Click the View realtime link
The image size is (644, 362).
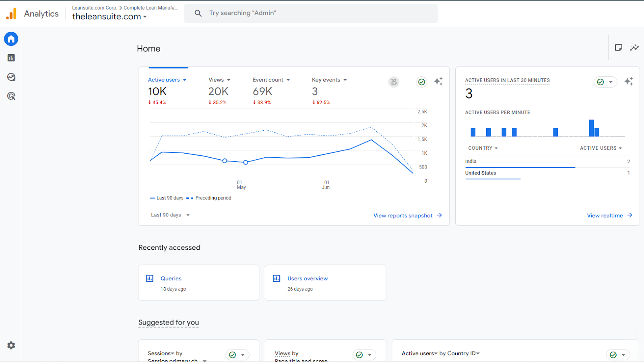tap(605, 216)
